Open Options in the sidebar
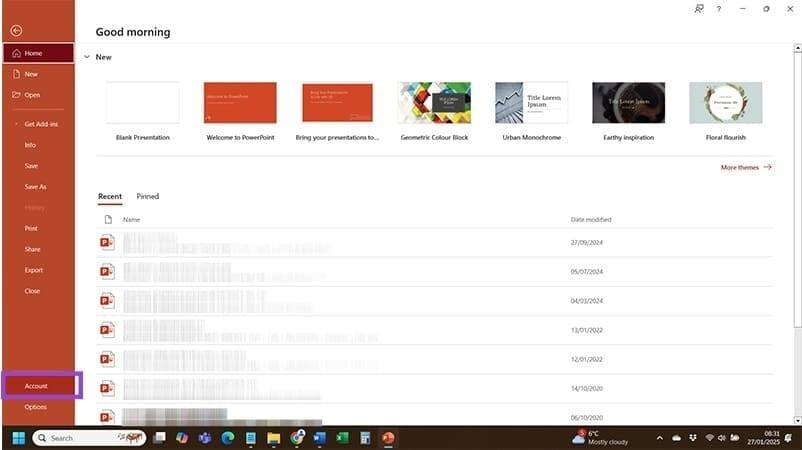 [x=38, y=407]
